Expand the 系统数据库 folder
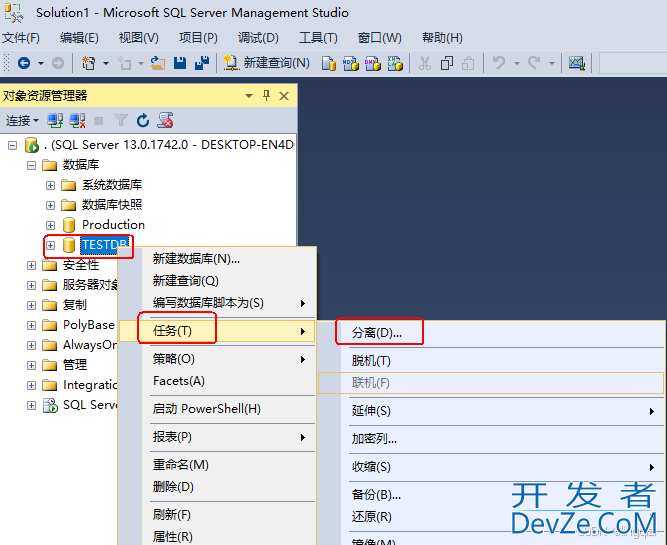 pos(50,185)
